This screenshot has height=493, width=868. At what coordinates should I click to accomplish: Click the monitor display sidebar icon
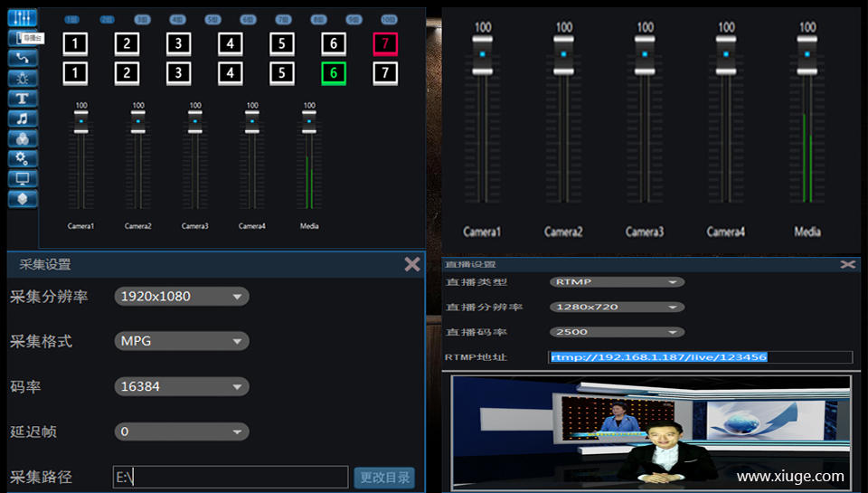coord(23,177)
